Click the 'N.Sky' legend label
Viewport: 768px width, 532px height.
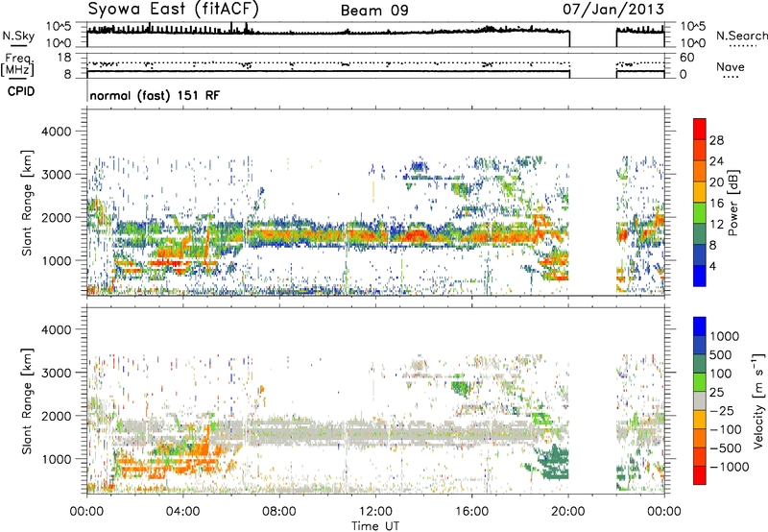coord(18,36)
